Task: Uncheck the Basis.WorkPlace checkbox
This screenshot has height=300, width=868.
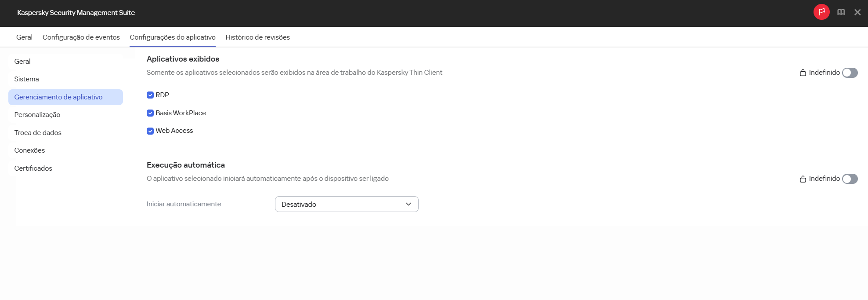Action: point(150,113)
